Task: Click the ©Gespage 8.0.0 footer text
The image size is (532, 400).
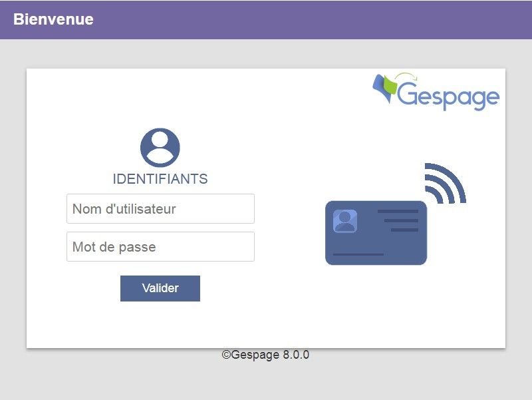Action: click(265, 355)
